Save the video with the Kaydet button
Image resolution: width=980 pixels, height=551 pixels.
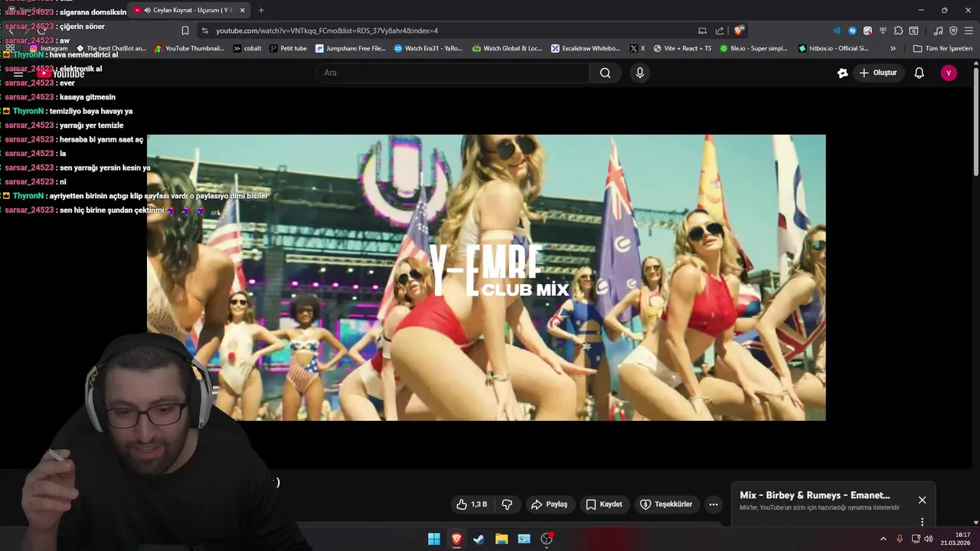(604, 504)
